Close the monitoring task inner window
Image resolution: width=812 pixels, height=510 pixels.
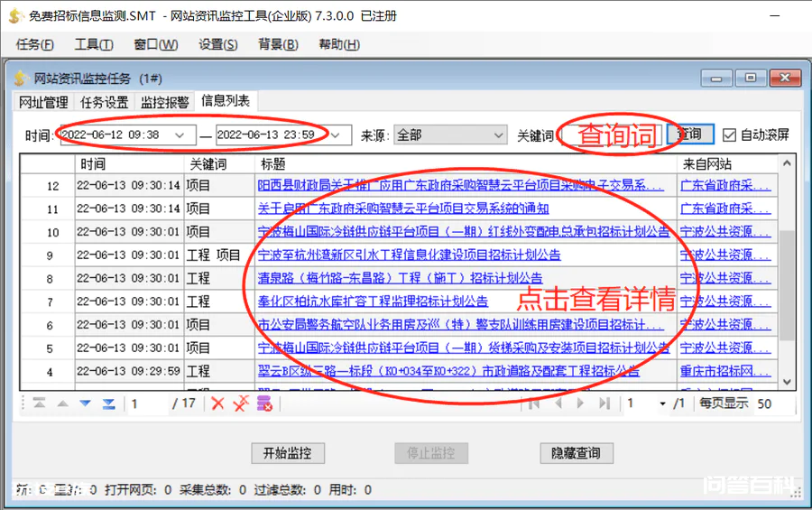click(x=785, y=79)
